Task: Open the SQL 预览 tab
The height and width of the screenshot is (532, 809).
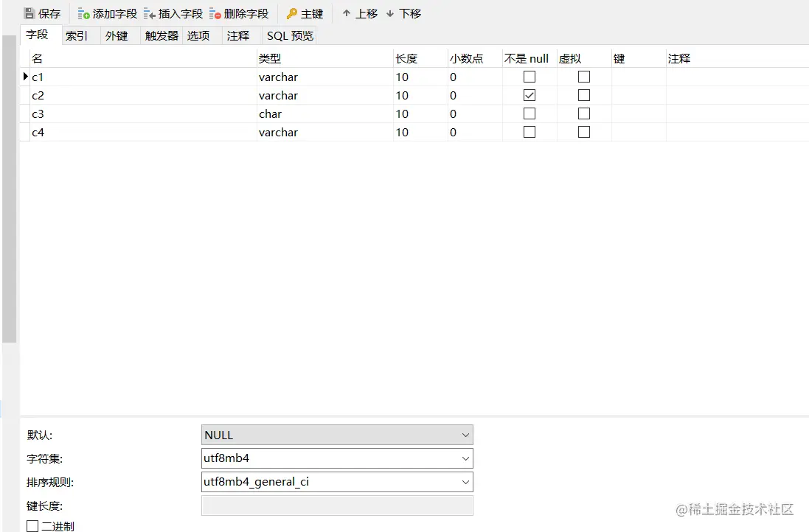Action: click(x=290, y=35)
